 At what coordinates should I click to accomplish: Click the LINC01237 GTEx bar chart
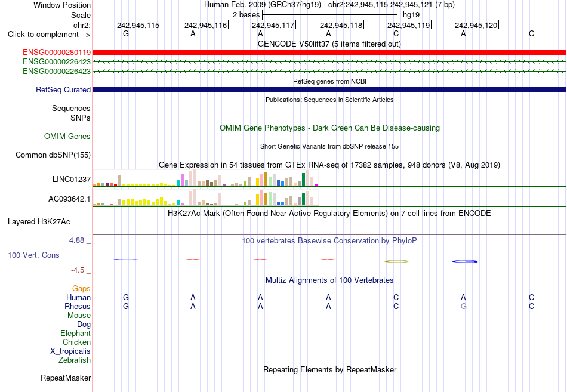[205, 178]
